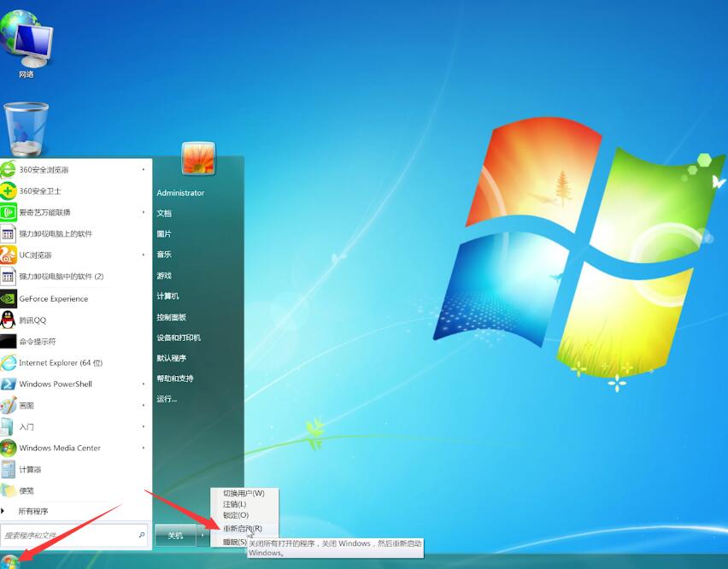Click the 强力卸载电脑中的软件 (2) icon
The width and height of the screenshot is (728, 569).
8,277
